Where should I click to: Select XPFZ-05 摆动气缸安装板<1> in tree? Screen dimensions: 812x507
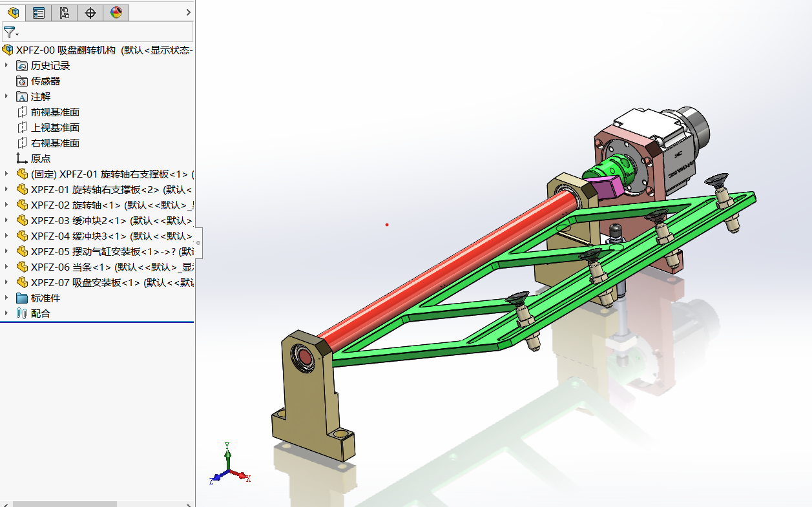pos(112,251)
